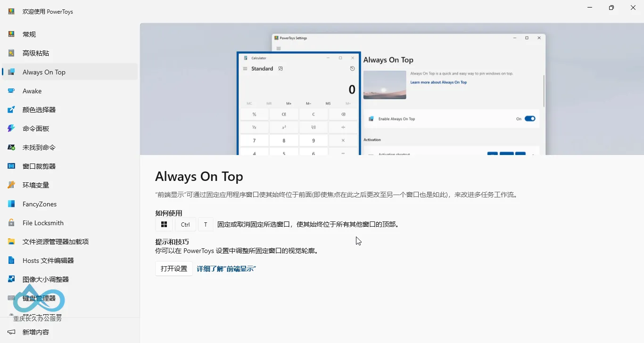Select the 颜色选择器 eyedropper icon
The image size is (644, 343).
coord(11,110)
